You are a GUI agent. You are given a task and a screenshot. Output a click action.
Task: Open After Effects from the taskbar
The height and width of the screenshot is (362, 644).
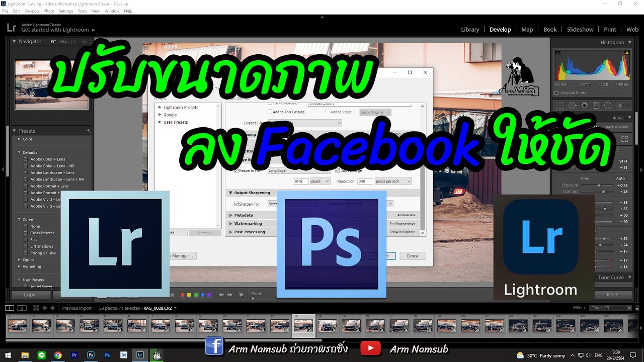[x=124, y=355]
